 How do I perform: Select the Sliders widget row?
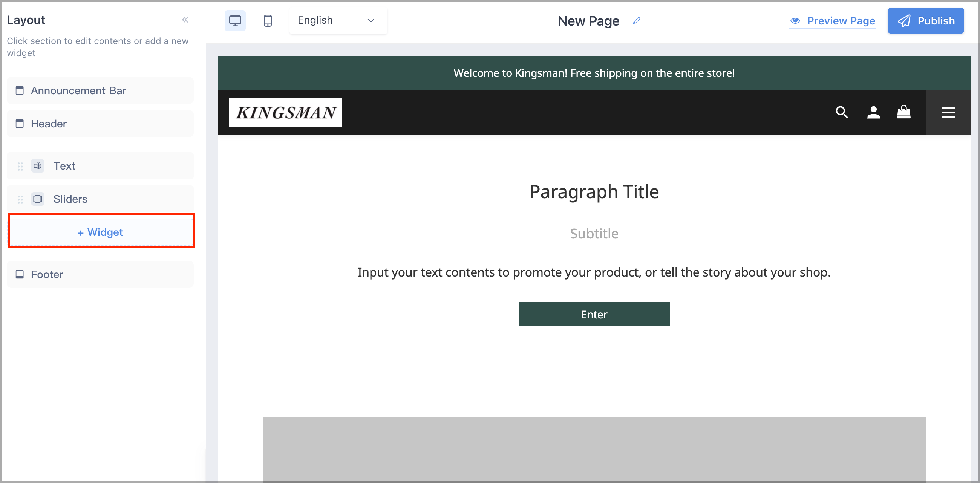coord(100,199)
